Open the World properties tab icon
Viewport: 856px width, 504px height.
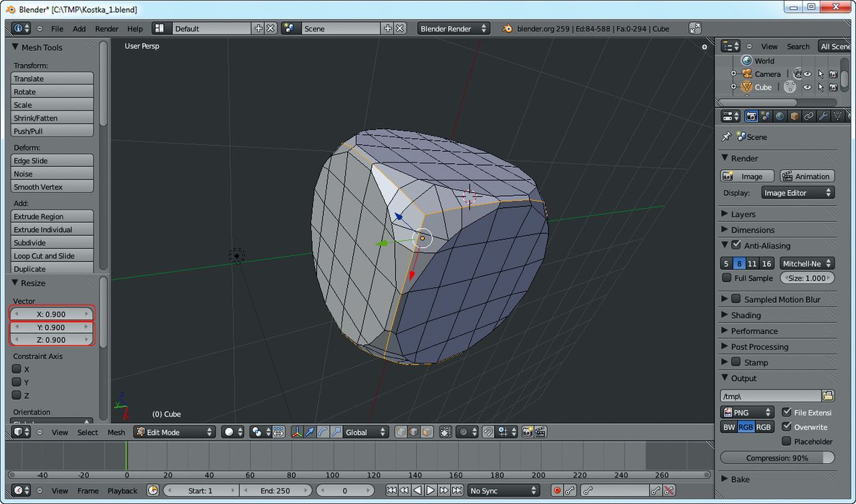point(780,116)
